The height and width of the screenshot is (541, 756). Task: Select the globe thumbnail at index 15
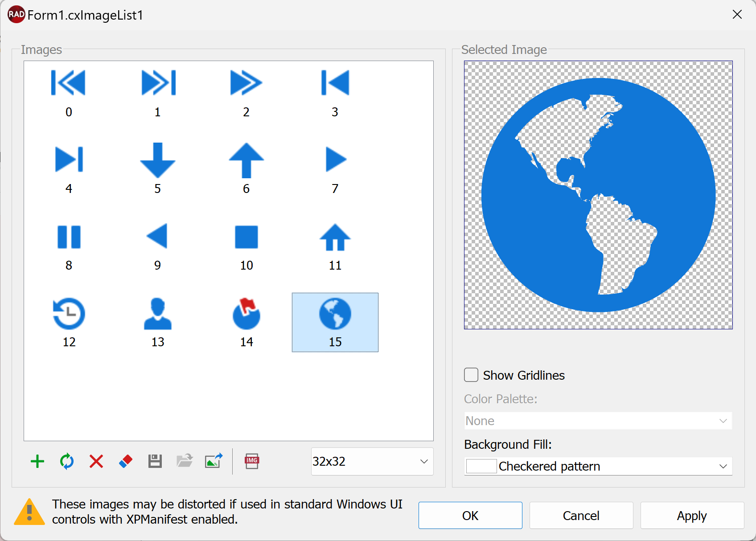(335, 314)
